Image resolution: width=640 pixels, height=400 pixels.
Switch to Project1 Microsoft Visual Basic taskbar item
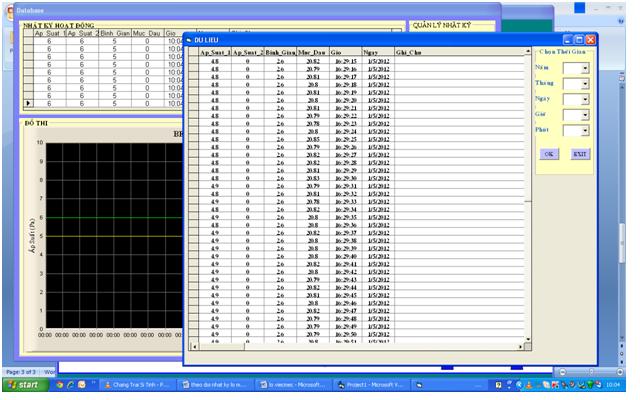pyautogui.click(x=369, y=384)
